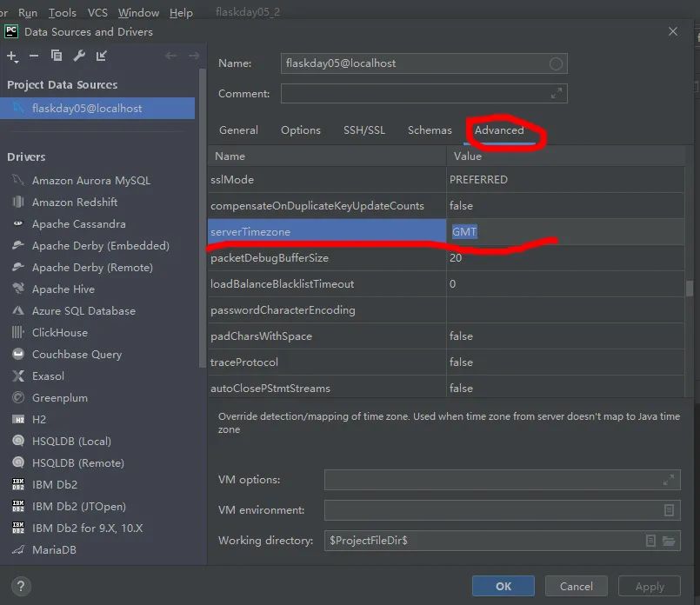700x605 pixels.
Task: Open the Schemas tab
Action: 430,130
